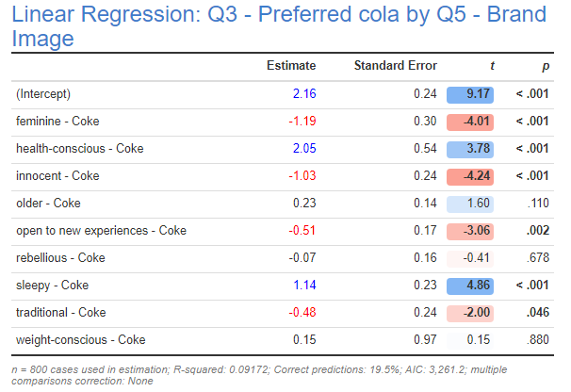
Task: Click the blue 9.17 t-statistic cell
Action: tap(477, 94)
